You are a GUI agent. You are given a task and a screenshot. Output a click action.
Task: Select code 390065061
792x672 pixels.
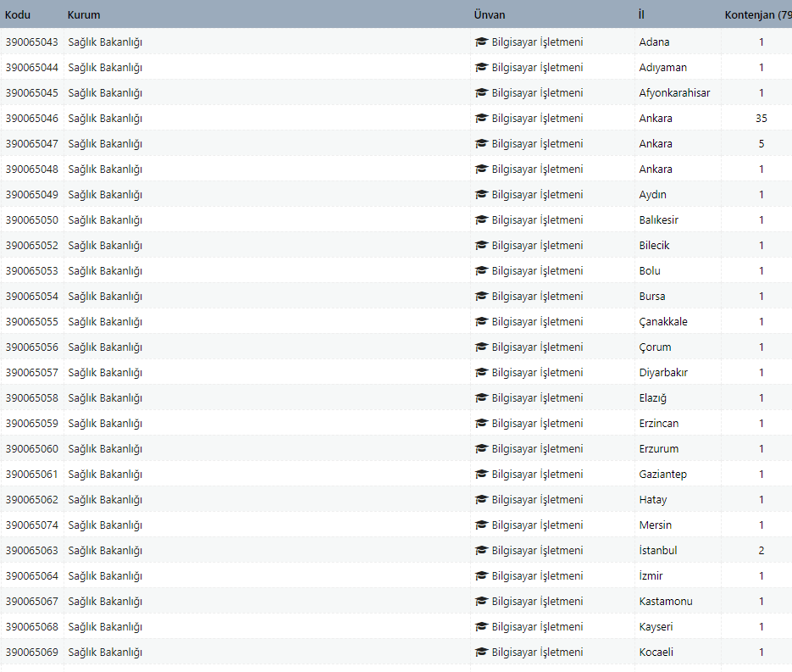32,475
